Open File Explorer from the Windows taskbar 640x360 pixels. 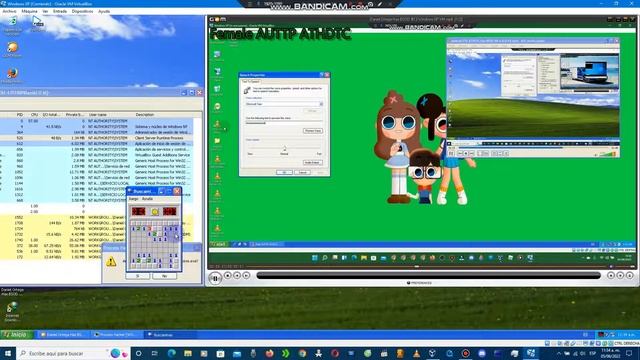click(188, 353)
